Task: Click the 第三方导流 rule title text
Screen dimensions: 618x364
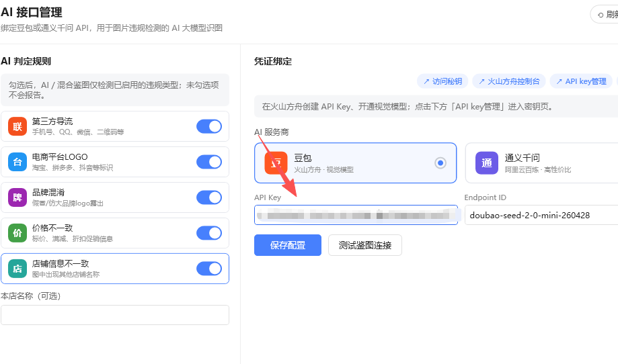Action: [x=52, y=121]
